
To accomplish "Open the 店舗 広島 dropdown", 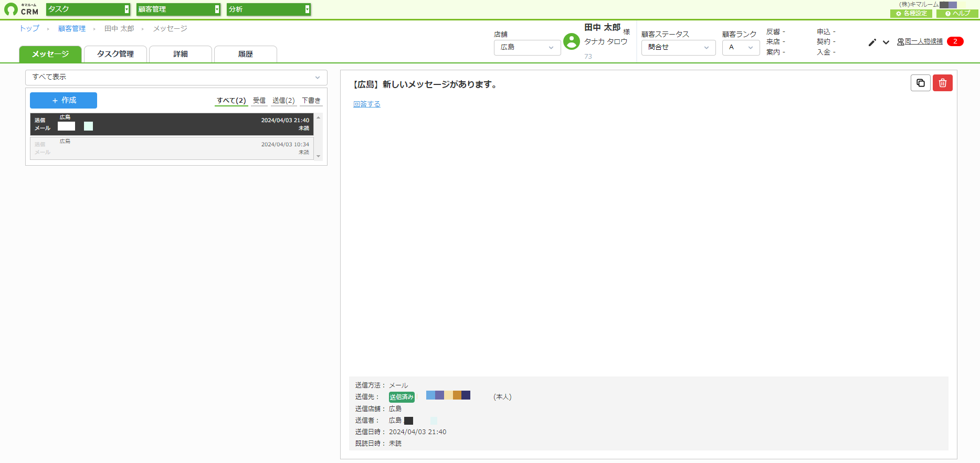I will pos(527,47).
